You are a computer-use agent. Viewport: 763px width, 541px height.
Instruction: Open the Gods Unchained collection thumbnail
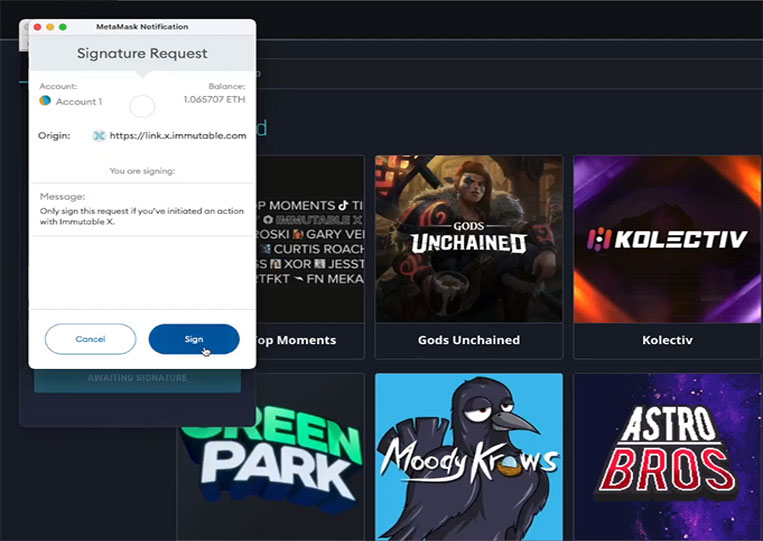(469, 239)
